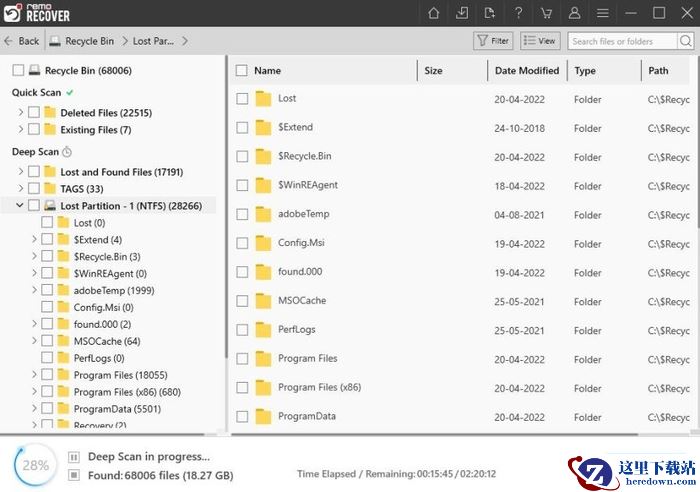
Task: Collapse Lost Partition - 1 (NTFS) node
Action: tap(20, 205)
